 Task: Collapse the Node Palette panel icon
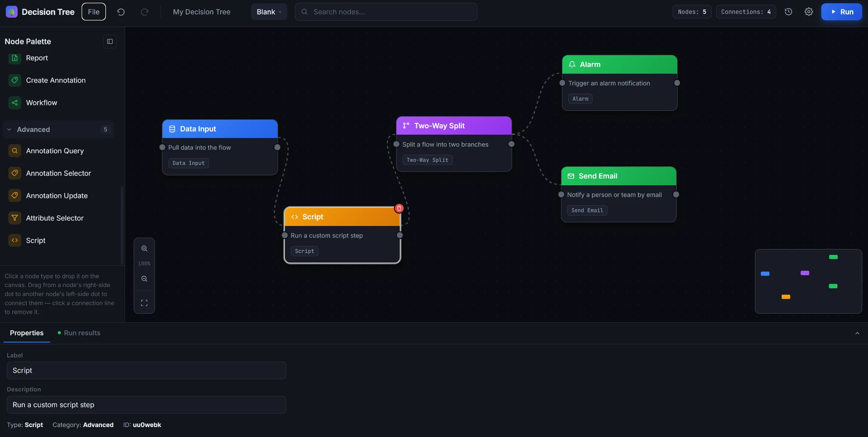tap(110, 42)
